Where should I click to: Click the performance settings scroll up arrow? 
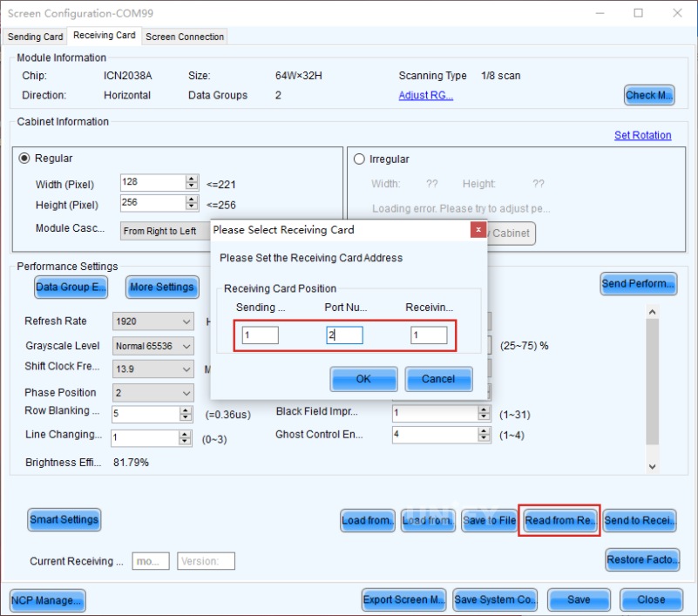pyautogui.click(x=652, y=312)
